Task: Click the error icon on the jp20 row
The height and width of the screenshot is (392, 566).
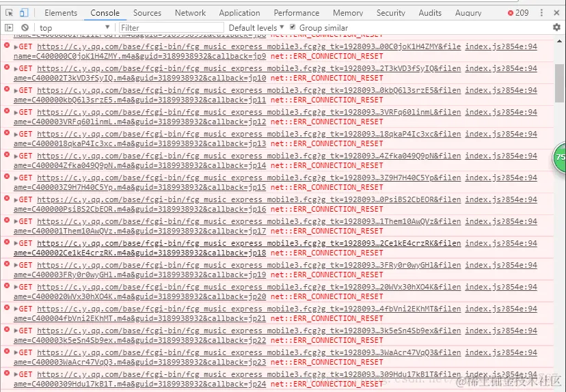Action: (x=7, y=285)
